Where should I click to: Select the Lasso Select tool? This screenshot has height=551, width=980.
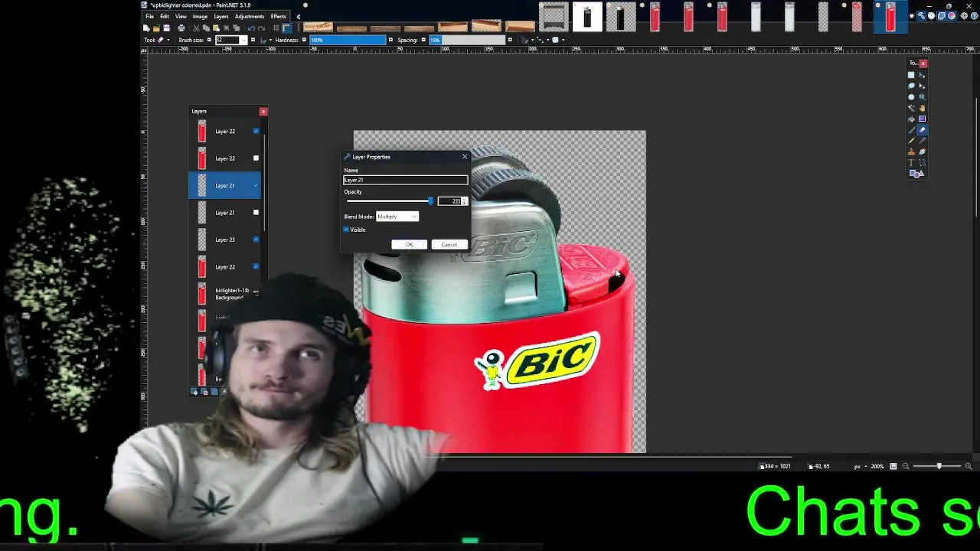click(911, 86)
